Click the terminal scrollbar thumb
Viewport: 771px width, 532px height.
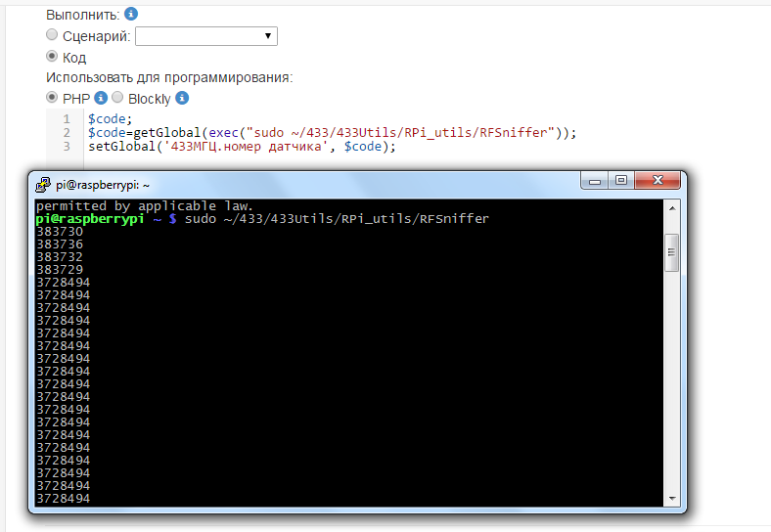click(671, 252)
